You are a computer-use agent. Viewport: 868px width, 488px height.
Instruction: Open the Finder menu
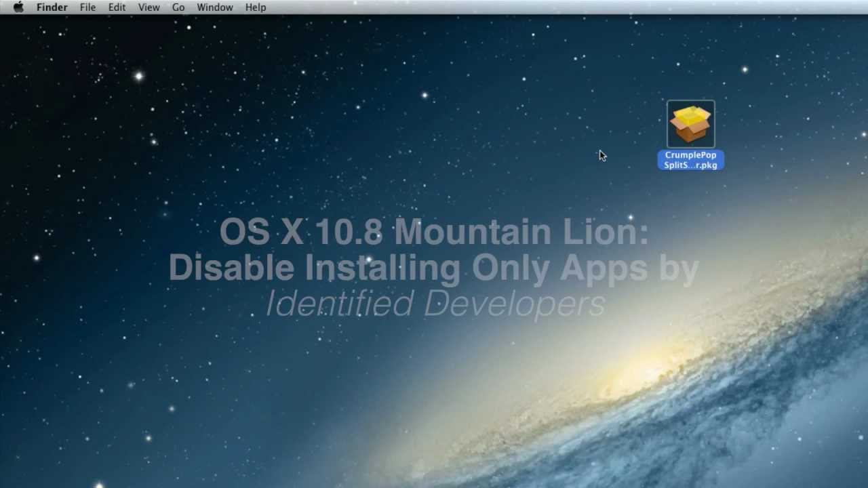tap(52, 7)
